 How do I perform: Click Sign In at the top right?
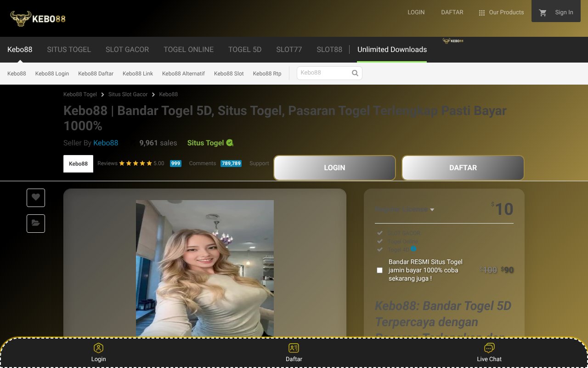[x=564, y=12]
